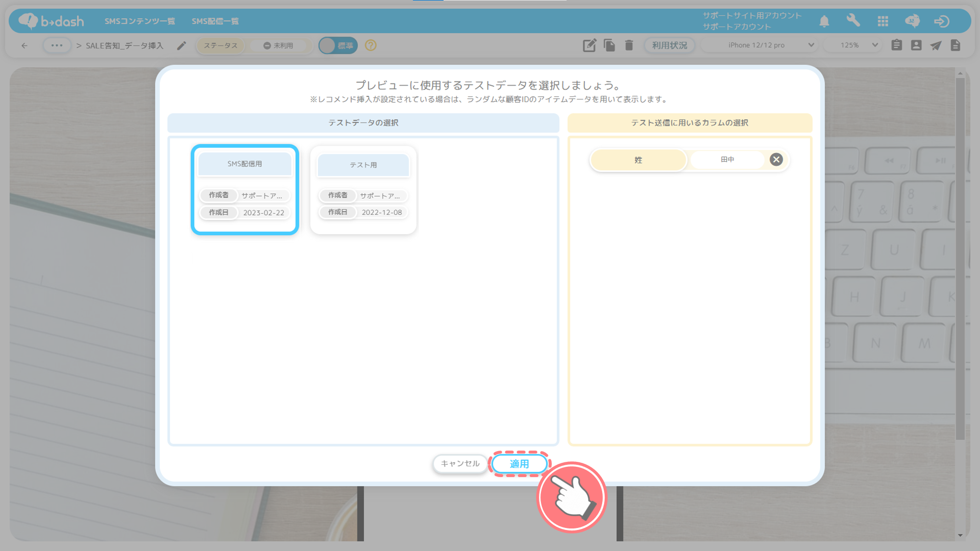Go to SMS配信一覧 menu
Screen dimensions: 980x551
point(215,21)
